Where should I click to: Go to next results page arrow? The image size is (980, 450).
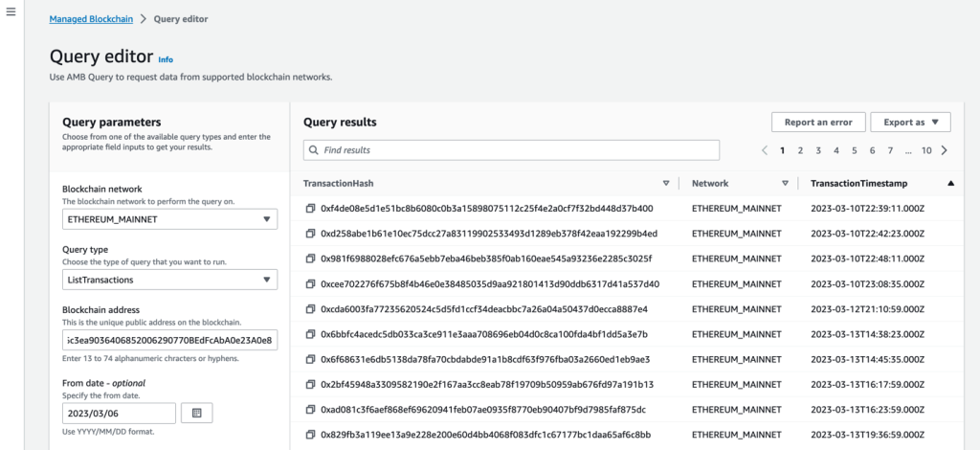tap(945, 150)
